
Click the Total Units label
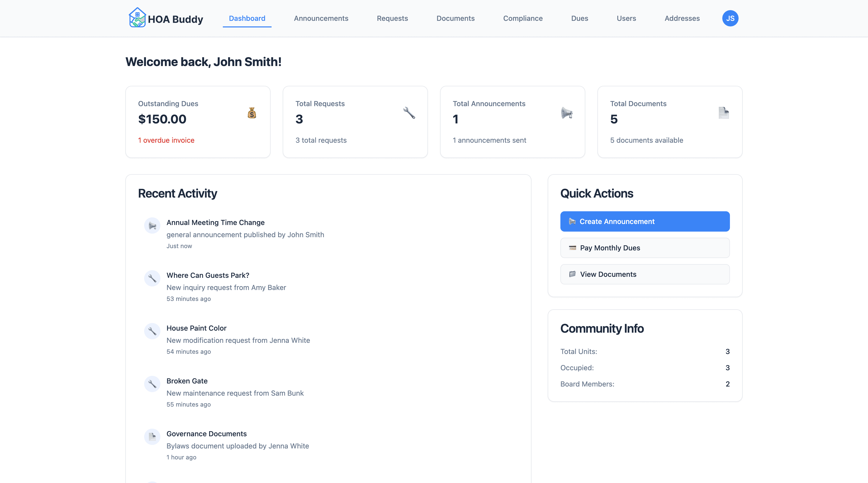click(x=579, y=351)
